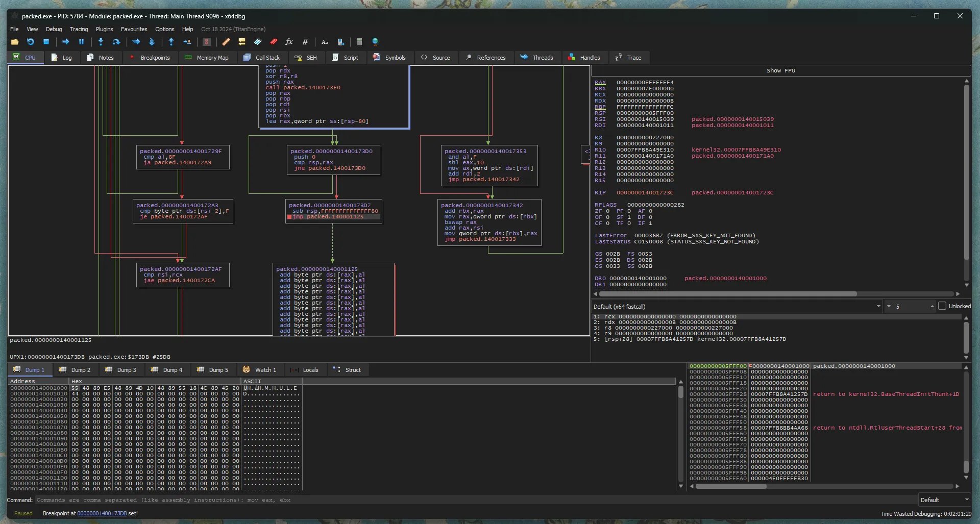
Task: Restart the debuggee with restart icon
Action: (x=31, y=42)
